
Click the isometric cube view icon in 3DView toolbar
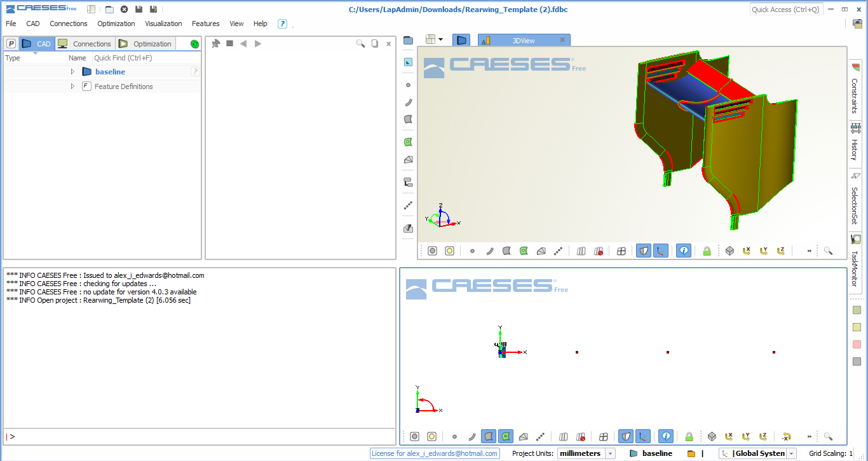point(729,251)
